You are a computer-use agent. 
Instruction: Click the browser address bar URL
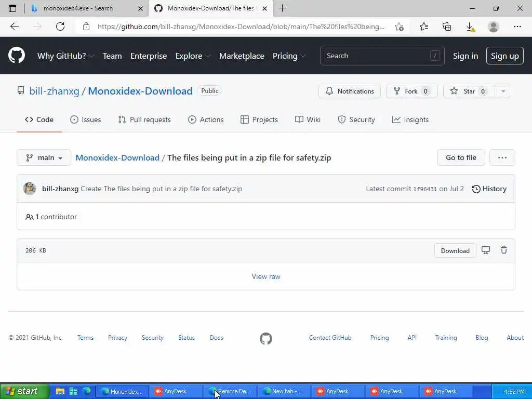pos(241,26)
